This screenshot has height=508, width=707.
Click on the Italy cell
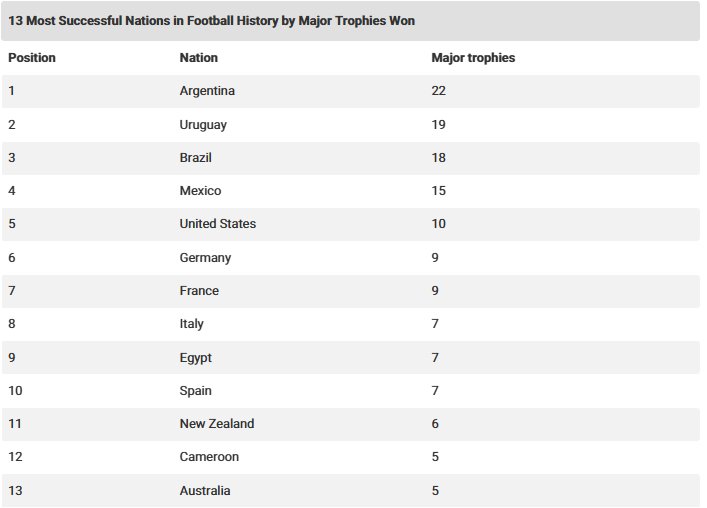click(191, 324)
